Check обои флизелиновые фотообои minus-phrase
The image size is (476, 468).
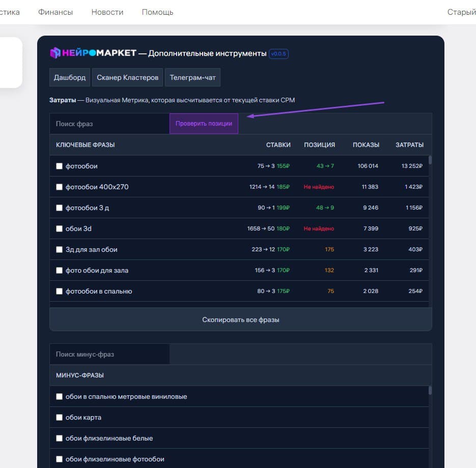[59, 459]
